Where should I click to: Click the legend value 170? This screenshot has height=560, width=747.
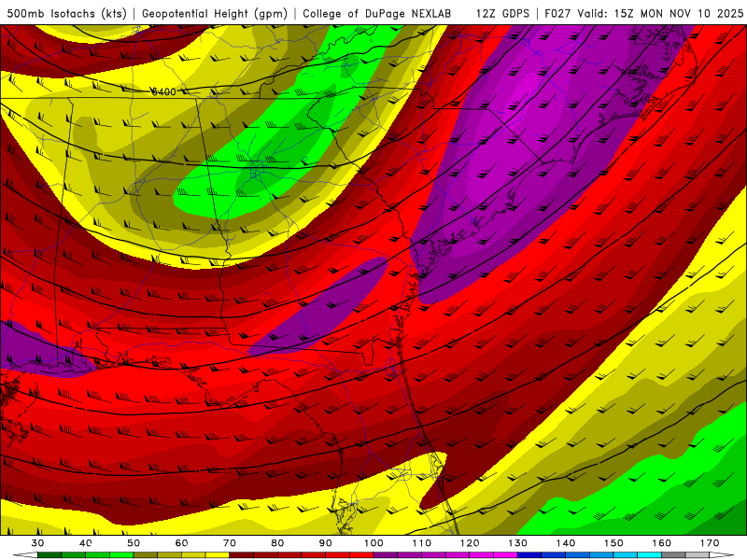pyautogui.click(x=710, y=543)
